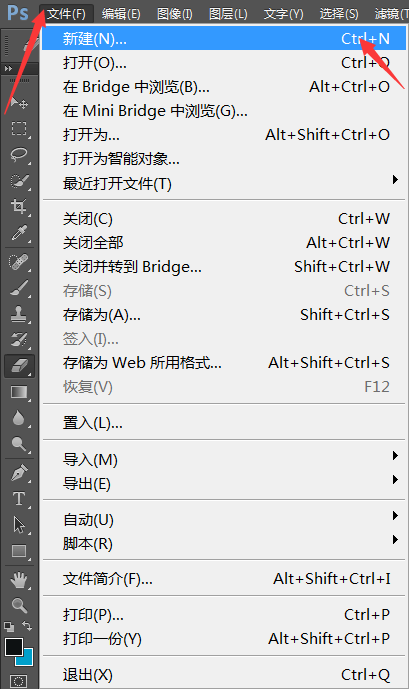Select the Horizontal Type tool

pos(19,499)
